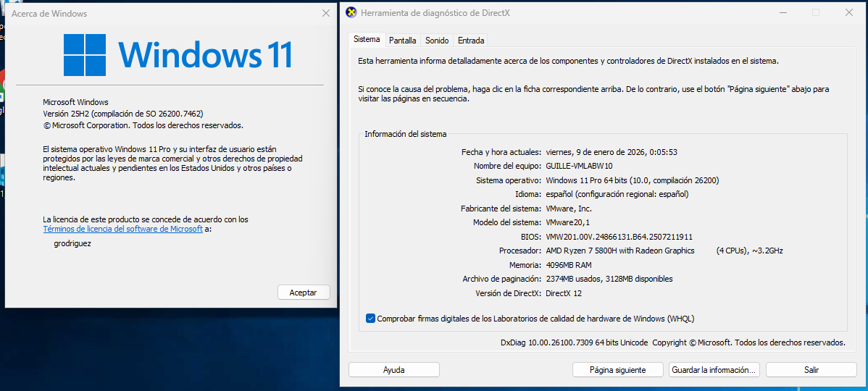
Task: Open Microsoft software license terms link
Action: [x=123, y=229]
